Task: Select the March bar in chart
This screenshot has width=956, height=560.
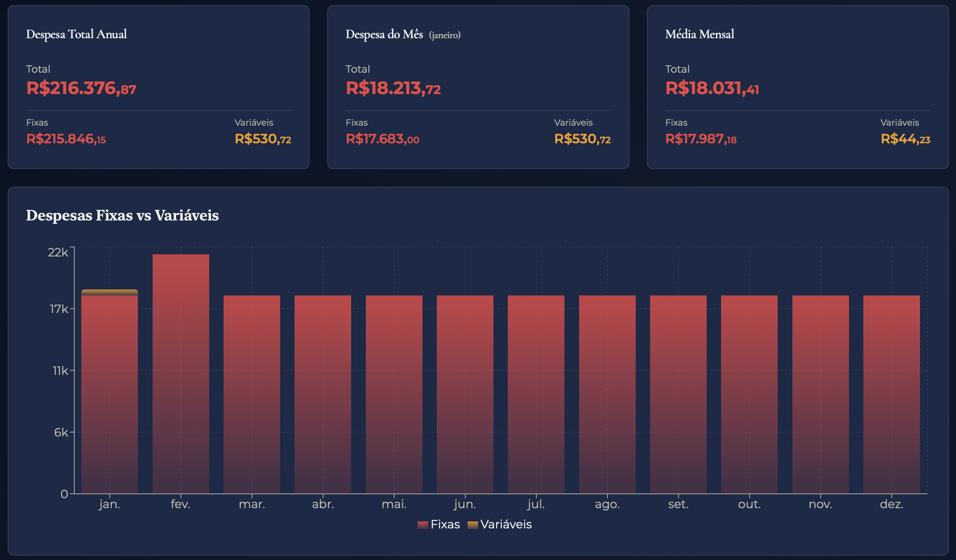Action: pyautogui.click(x=252, y=394)
